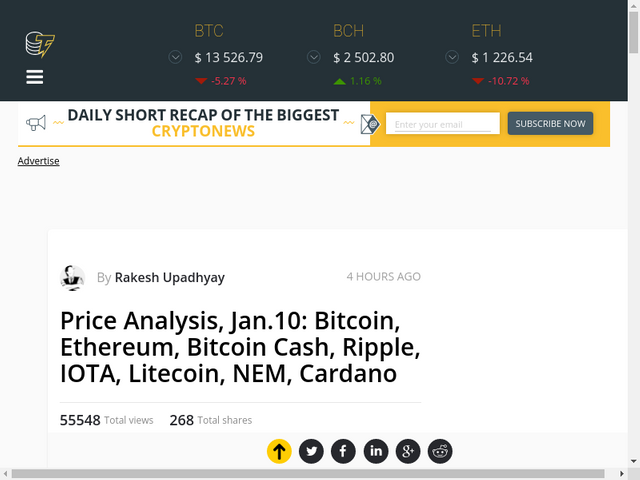Click the scroll-to-top arrow button

(279, 452)
